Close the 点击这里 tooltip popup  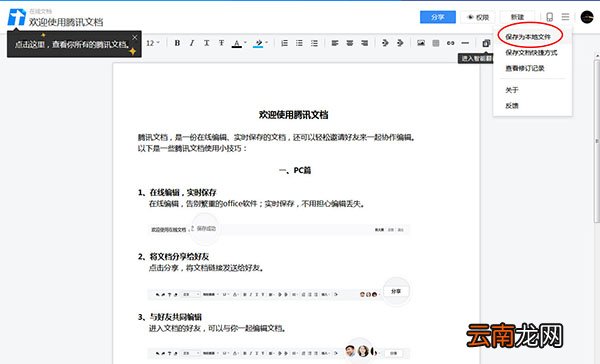click(135, 38)
